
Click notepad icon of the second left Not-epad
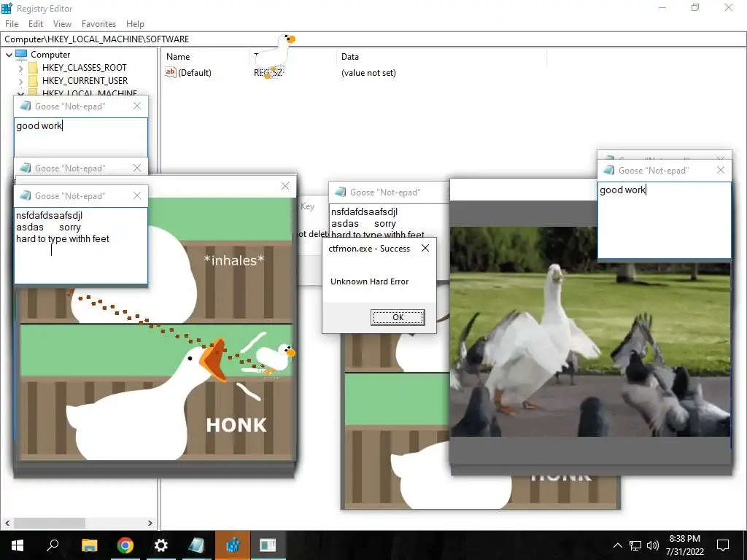point(26,168)
